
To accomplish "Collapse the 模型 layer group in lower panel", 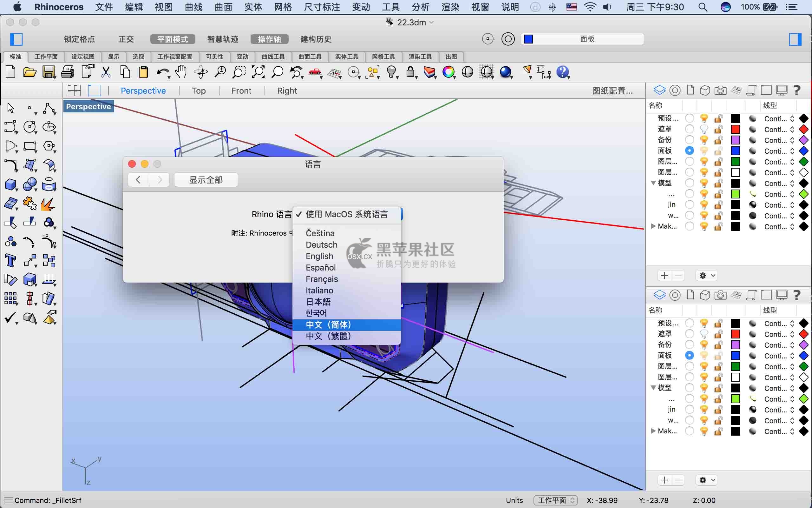I will [x=653, y=388].
